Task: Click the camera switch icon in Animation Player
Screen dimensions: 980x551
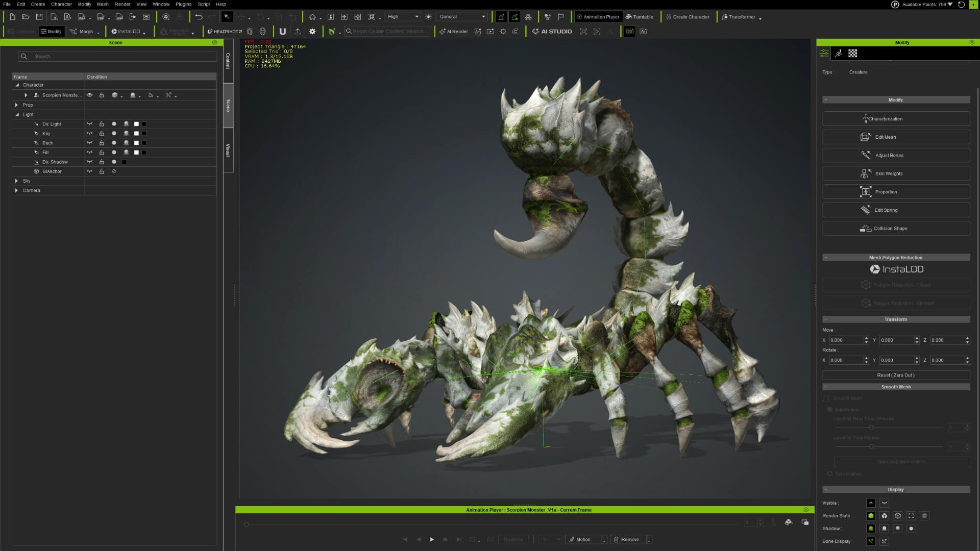Action: [789, 522]
